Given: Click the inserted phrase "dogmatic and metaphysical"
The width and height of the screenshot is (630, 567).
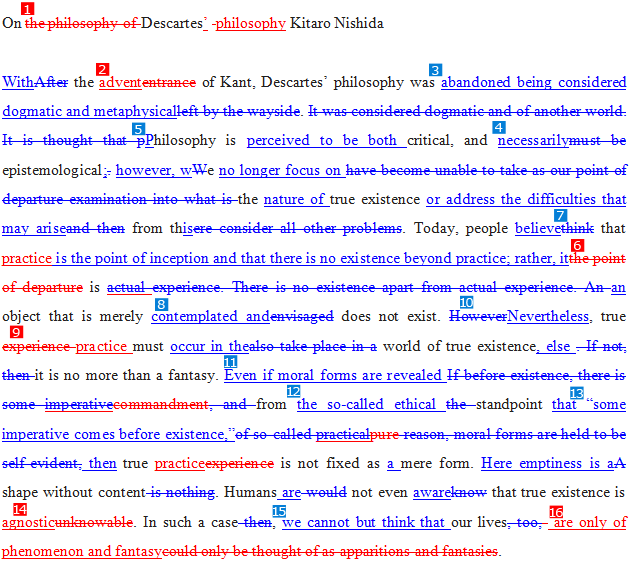Looking at the screenshot, I should [90, 111].
